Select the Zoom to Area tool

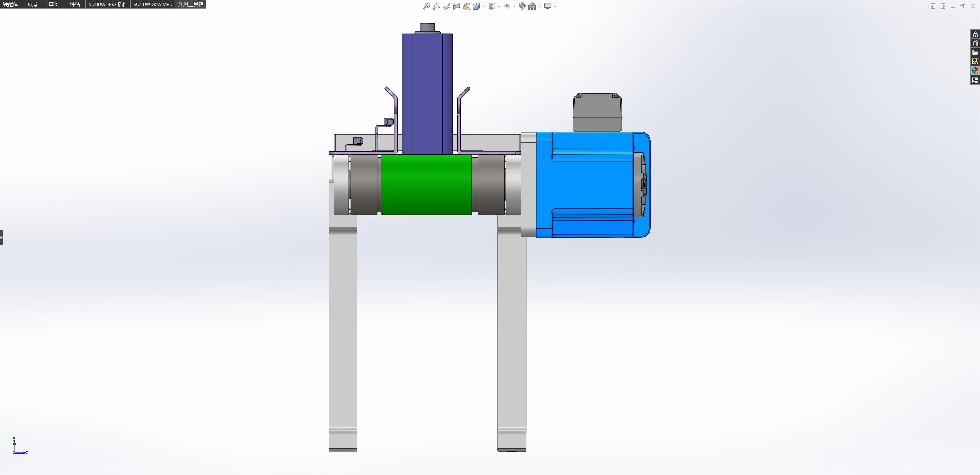(436, 6)
